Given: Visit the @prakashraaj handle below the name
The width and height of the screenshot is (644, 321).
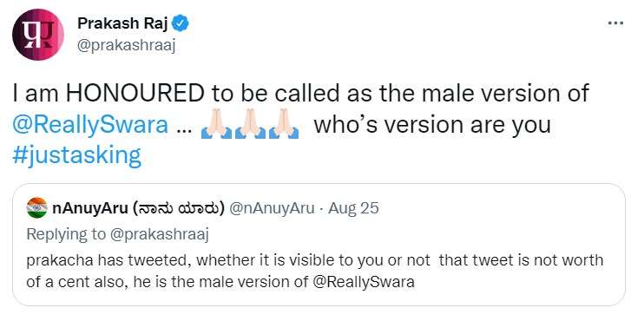Looking at the screenshot, I should coord(127,46).
